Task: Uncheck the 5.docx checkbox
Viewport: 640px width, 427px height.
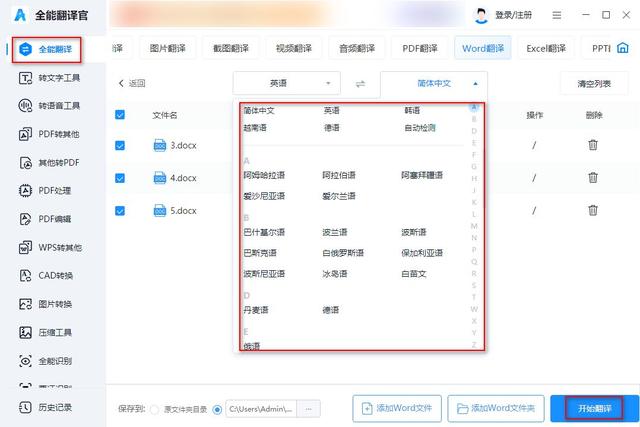Action: coord(120,211)
